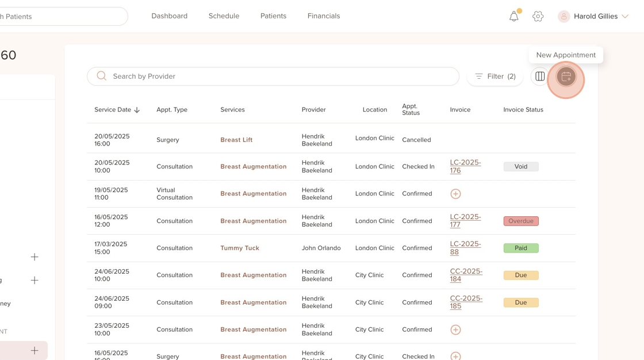The width and height of the screenshot is (644, 360).
Task: Open invoice LC-2025-176 link
Action: (x=465, y=166)
